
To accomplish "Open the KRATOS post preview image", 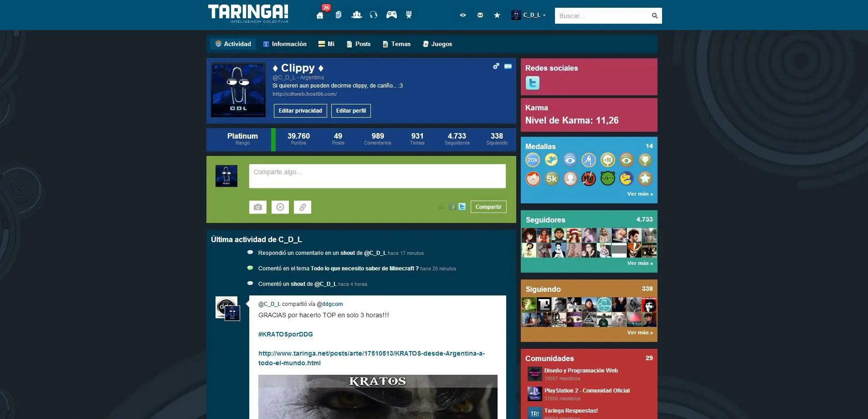I will 378,397.
